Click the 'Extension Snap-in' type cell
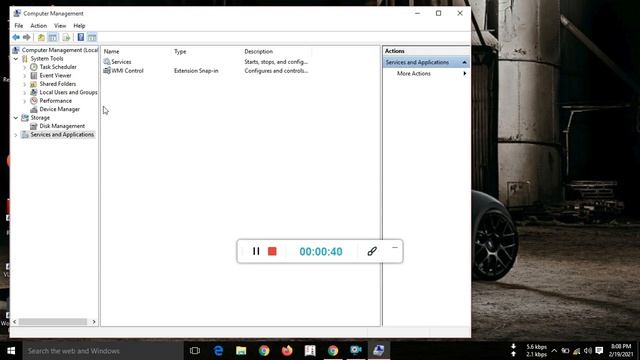640x360 pixels. click(196, 71)
